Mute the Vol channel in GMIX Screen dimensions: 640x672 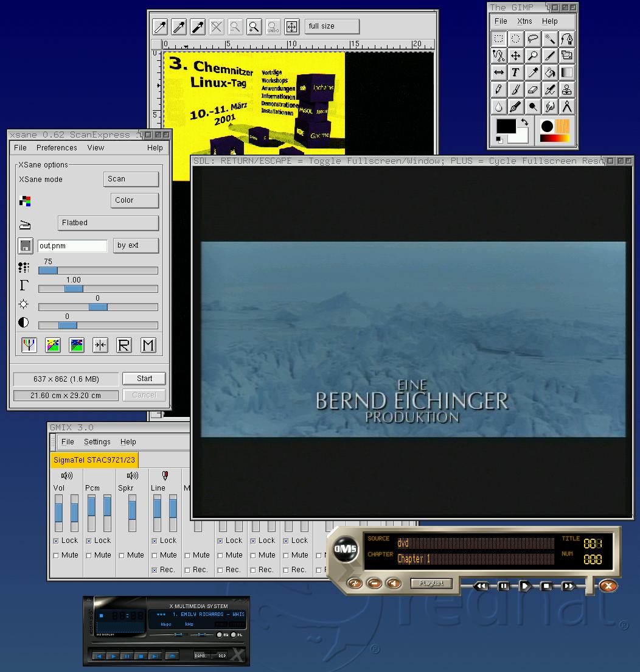pos(57,555)
